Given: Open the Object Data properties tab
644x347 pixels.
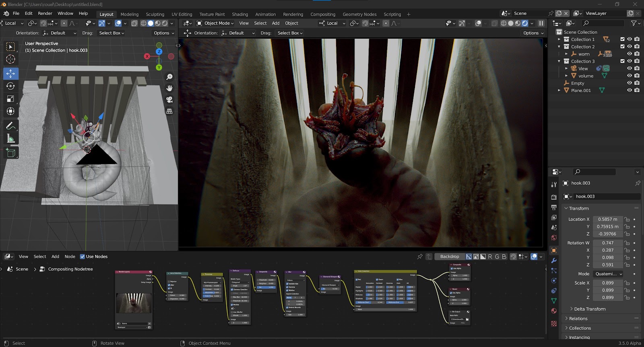Looking at the screenshot, I should [554, 301].
